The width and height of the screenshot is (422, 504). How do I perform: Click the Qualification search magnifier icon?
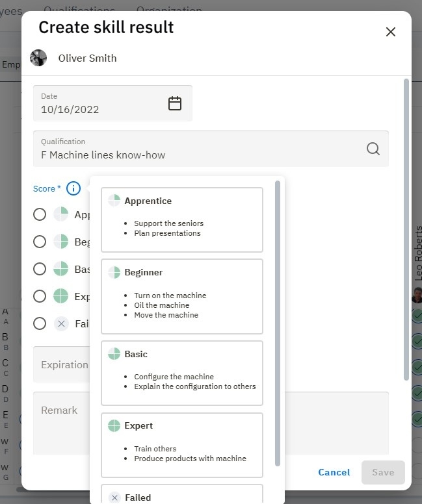pyautogui.click(x=373, y=149)
